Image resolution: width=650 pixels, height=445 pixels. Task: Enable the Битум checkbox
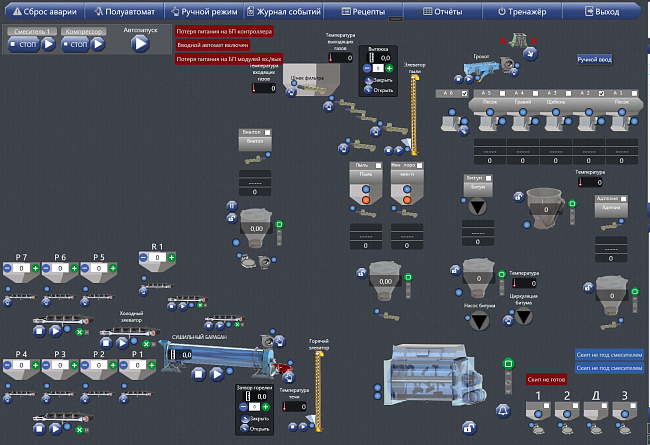488,177
